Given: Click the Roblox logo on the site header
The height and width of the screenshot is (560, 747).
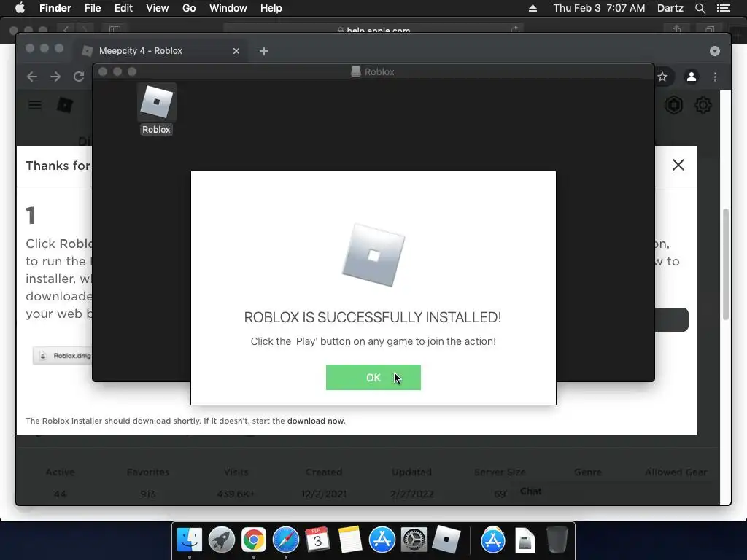Looking at the screenshot, I should (65, 105).
